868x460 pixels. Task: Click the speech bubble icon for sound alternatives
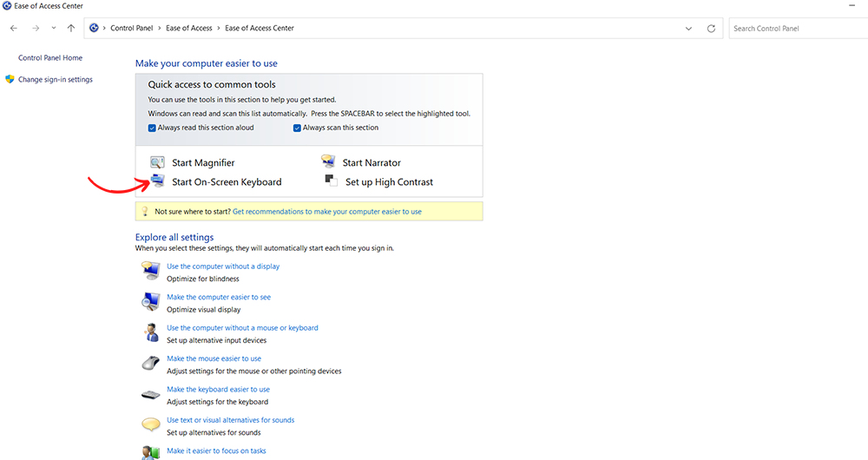(x=150, y=425)
